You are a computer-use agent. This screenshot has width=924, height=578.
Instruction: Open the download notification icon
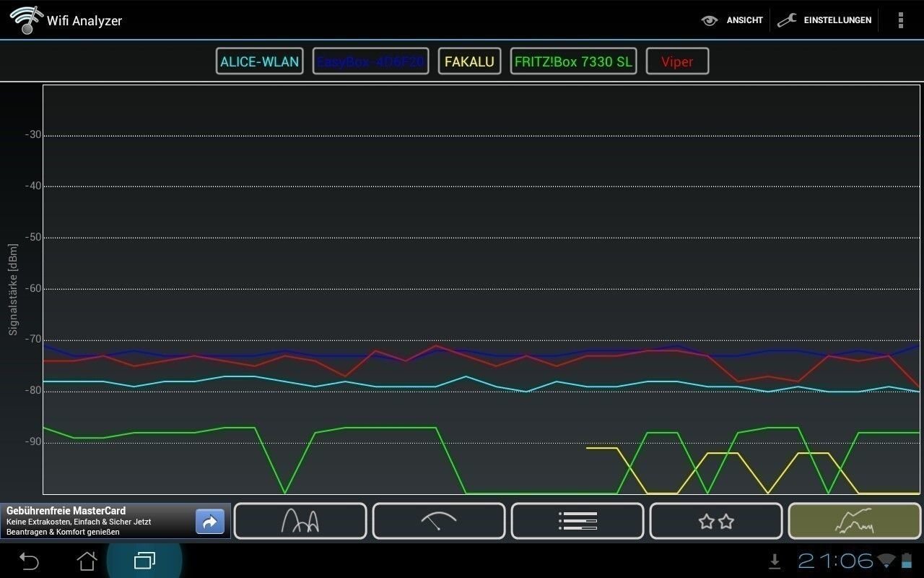[775, 561]
